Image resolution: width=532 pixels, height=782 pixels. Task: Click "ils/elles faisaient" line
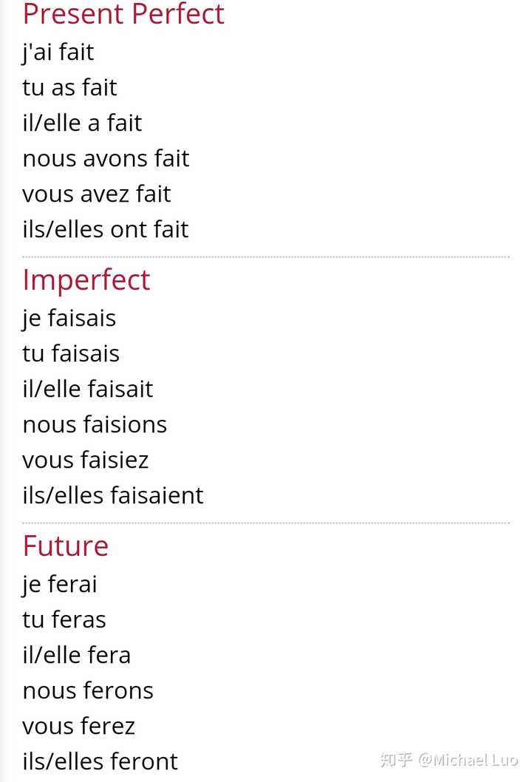point(113,496)
